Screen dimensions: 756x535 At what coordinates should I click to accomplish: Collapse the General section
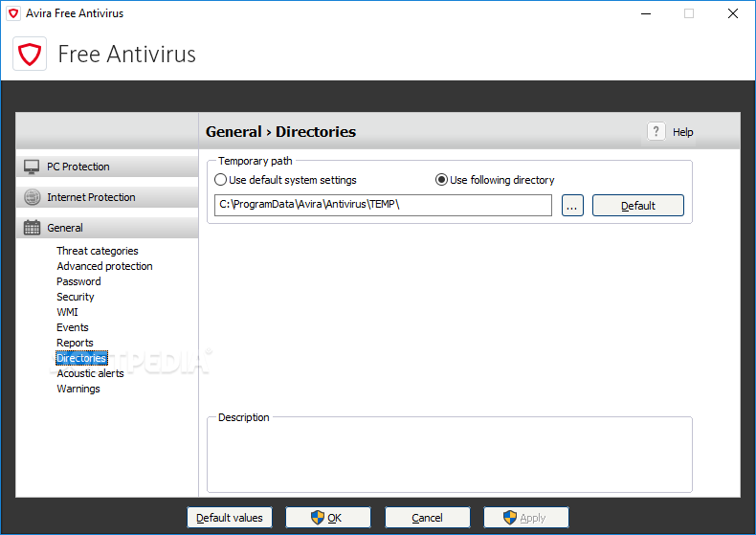[x=107, y=228]
